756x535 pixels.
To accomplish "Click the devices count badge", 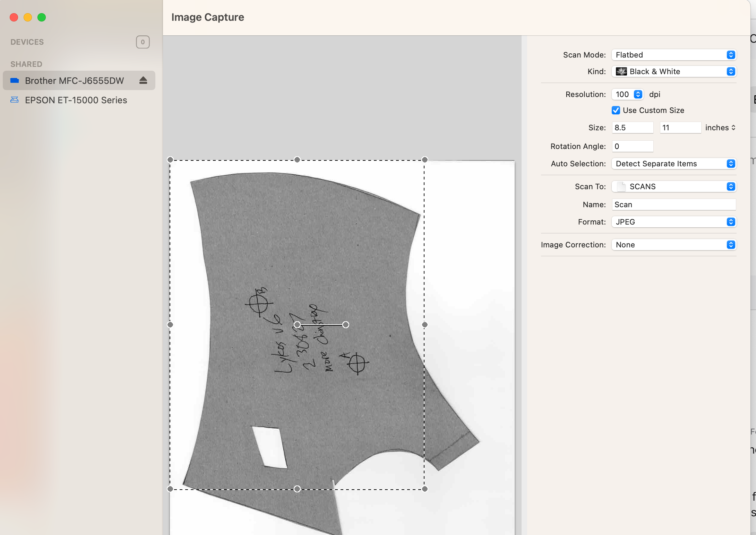I will pyautogui.click(x=143, y=42).
